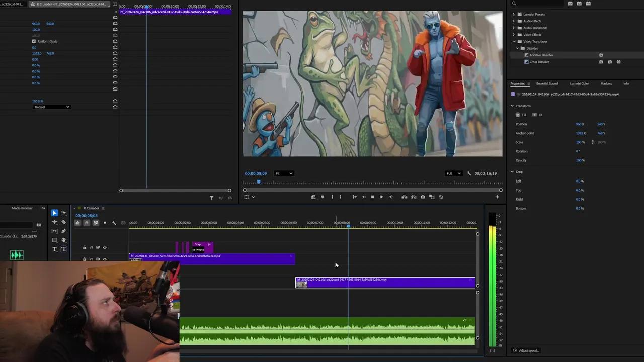Collapse the Crop section
The width and height of the screenshot is (644, 362).
point(512,172)
